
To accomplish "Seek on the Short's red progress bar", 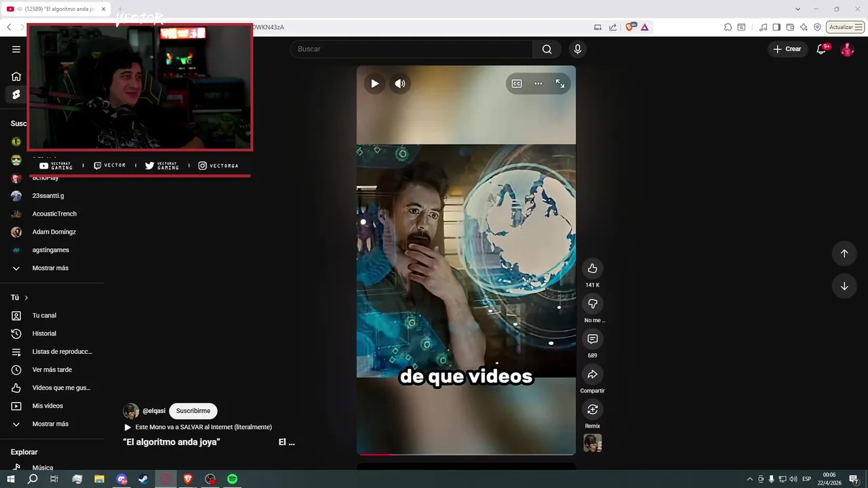I will tap(466, 453).
